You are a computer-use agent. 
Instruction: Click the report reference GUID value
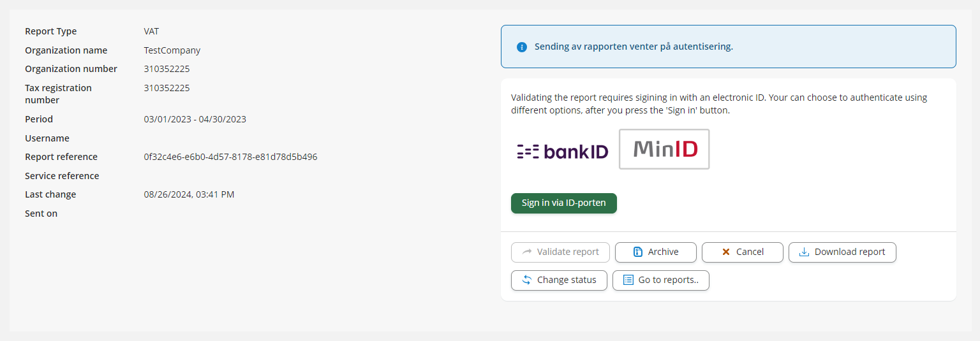pyautogui.click(x=230, y=157)
